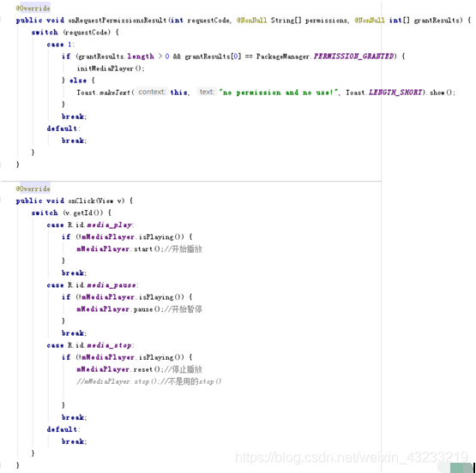This screenshot has width=476, height=473.
Task: Click 'default:' in the requestCode switch
Action: [x=63, y=129]
